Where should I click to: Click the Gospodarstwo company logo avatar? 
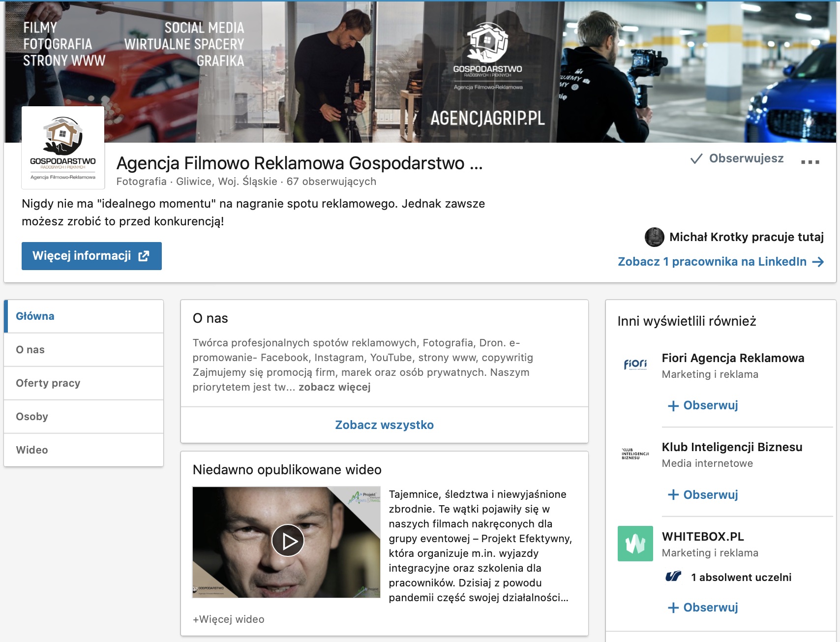[x=63, y=148]
